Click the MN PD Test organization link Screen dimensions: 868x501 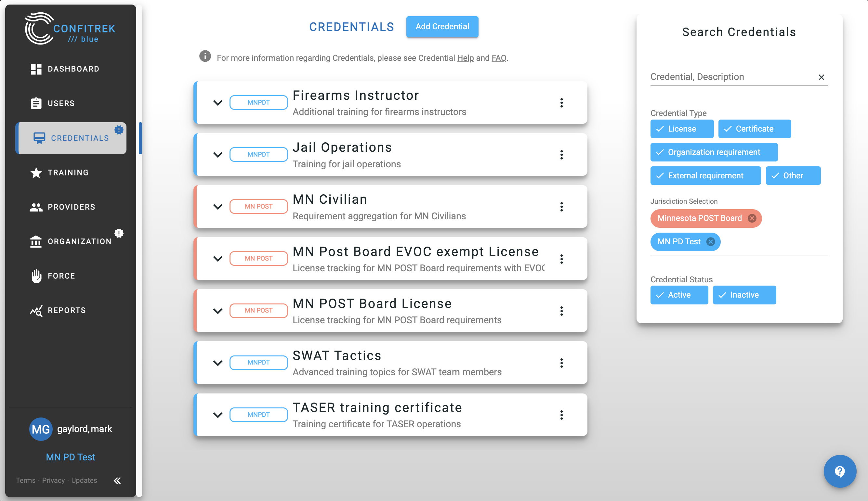click(x=71, y=457)
